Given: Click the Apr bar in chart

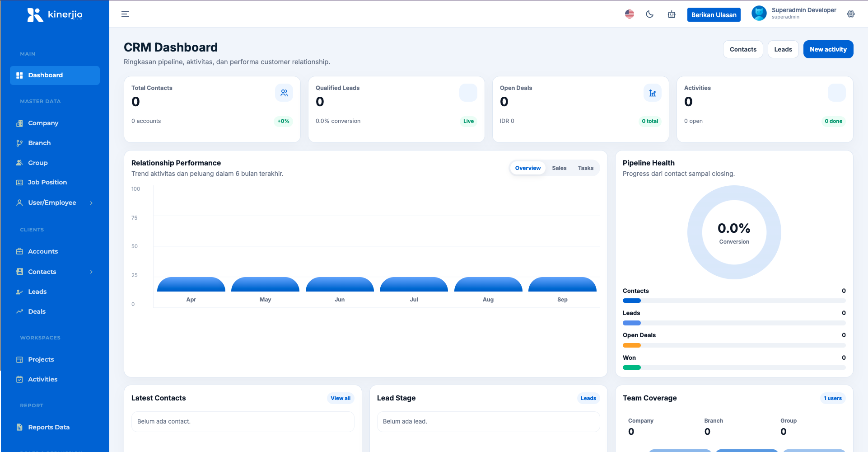Looking at the screenshot, I should [x=191, y=284].
